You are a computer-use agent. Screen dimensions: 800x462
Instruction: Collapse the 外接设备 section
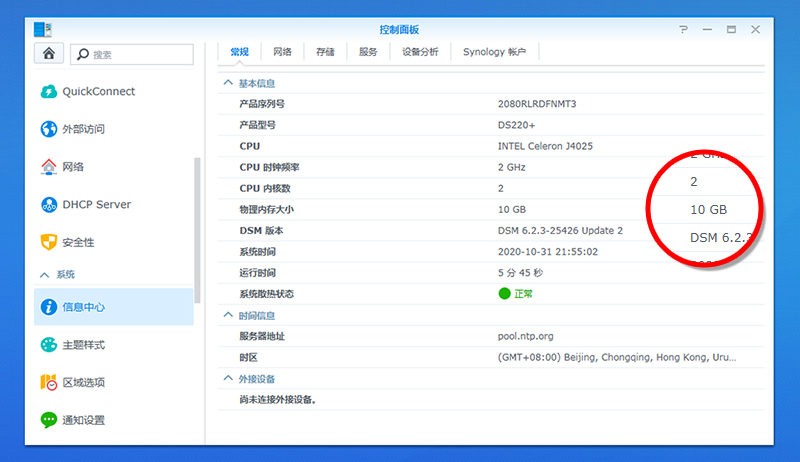click(x=229, y=379)
